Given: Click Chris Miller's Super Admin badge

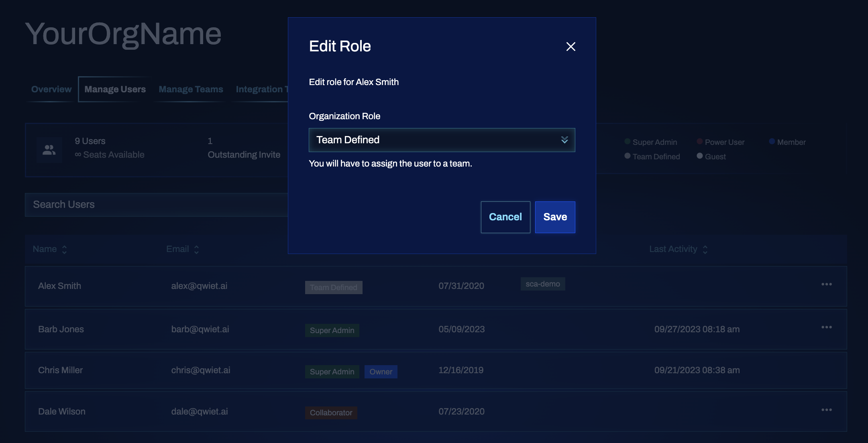Looking at the screenshot, I should 332,372.
